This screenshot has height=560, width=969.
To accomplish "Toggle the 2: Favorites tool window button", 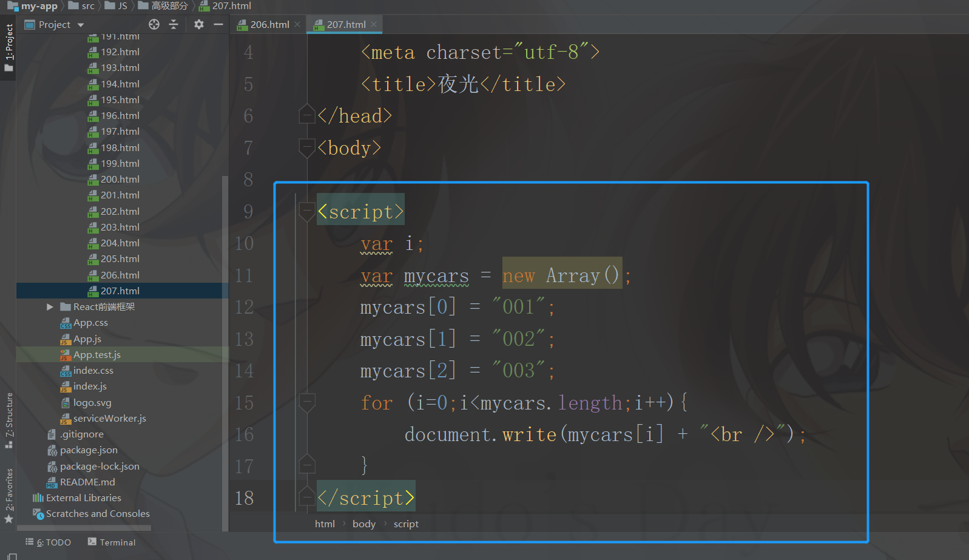I will [x=8, y=496].
